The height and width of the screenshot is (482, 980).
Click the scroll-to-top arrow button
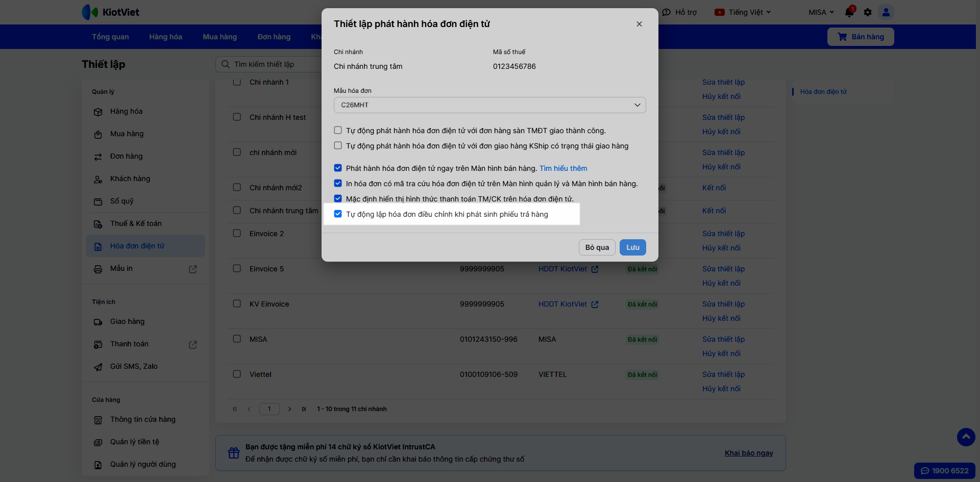tap(966, 437)
